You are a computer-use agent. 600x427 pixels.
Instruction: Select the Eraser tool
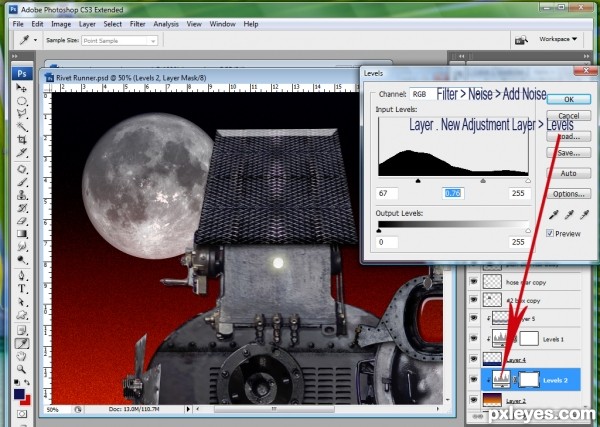click(x=21, y=221)
